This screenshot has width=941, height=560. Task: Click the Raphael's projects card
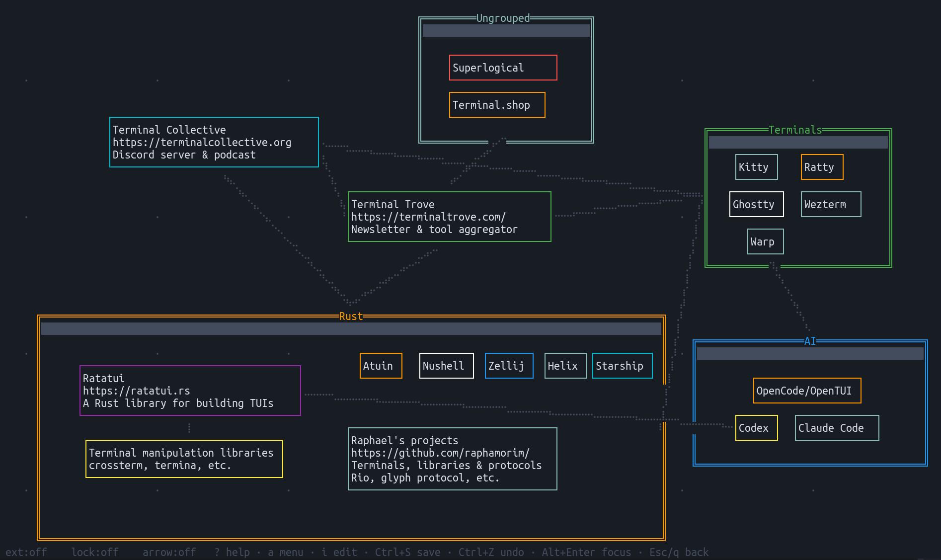[452, 459]
